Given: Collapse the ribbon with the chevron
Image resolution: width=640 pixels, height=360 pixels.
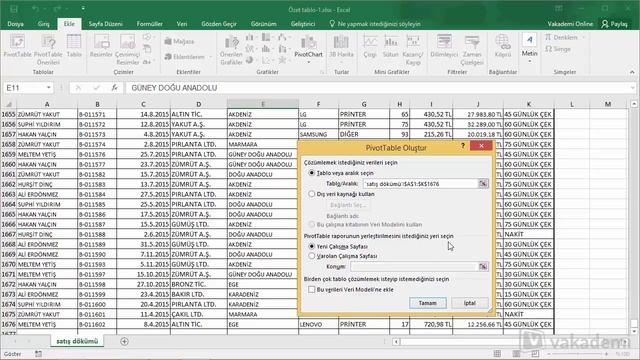Looking at the screenshot, I should click(632, 72).
